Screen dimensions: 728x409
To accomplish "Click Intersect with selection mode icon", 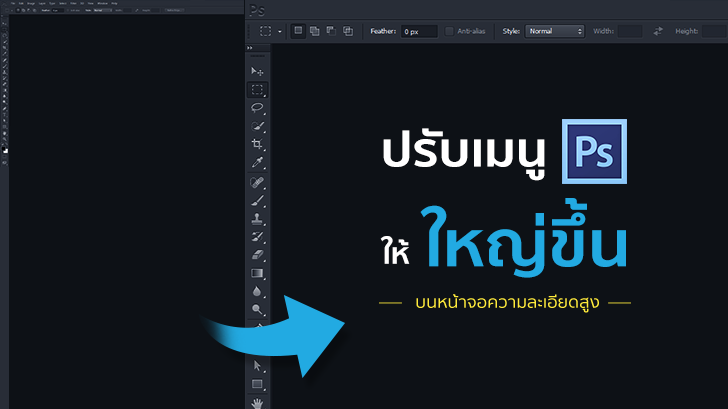I will [348, 31].
